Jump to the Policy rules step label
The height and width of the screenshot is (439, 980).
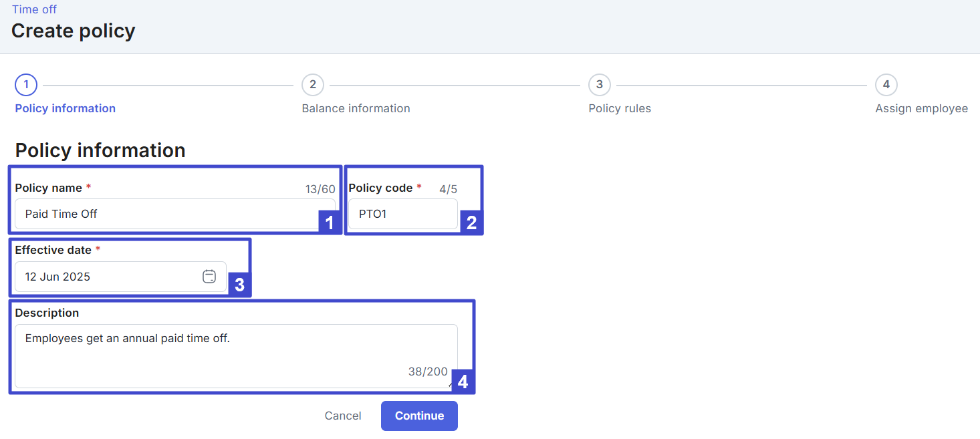(x=620, y=108)
